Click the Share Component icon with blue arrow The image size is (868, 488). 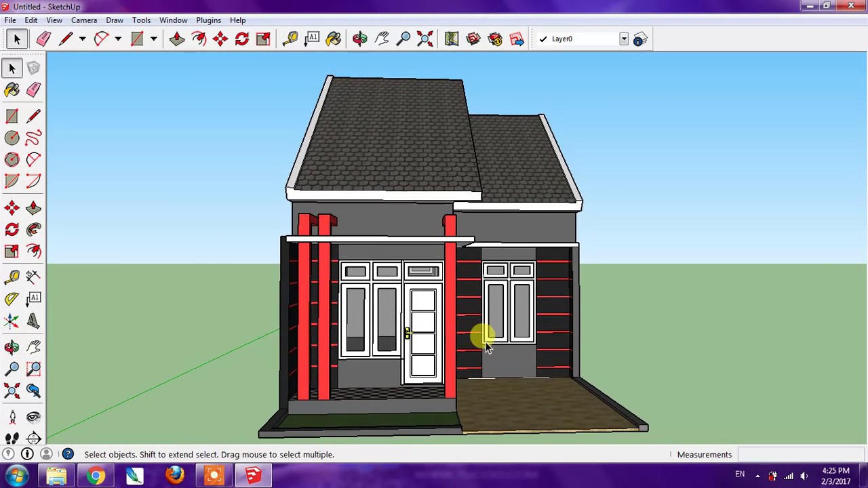click(x=517, y=39)
